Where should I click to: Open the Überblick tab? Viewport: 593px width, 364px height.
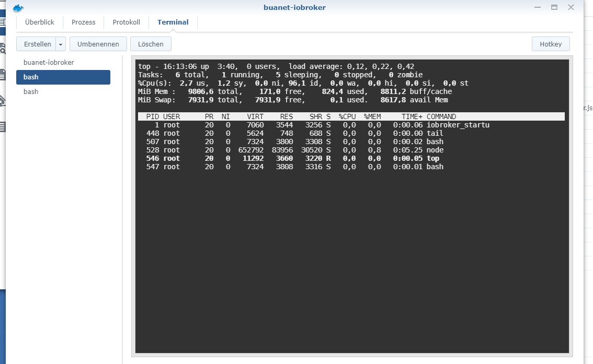point(40,22)
